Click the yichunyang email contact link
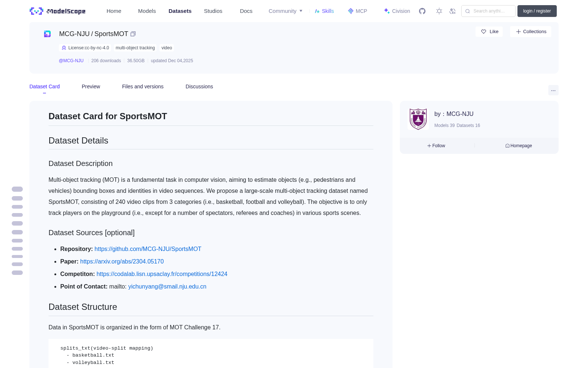The height and width of the screenshot is (368, 588). pyautogui.click(x=167, y=287)
